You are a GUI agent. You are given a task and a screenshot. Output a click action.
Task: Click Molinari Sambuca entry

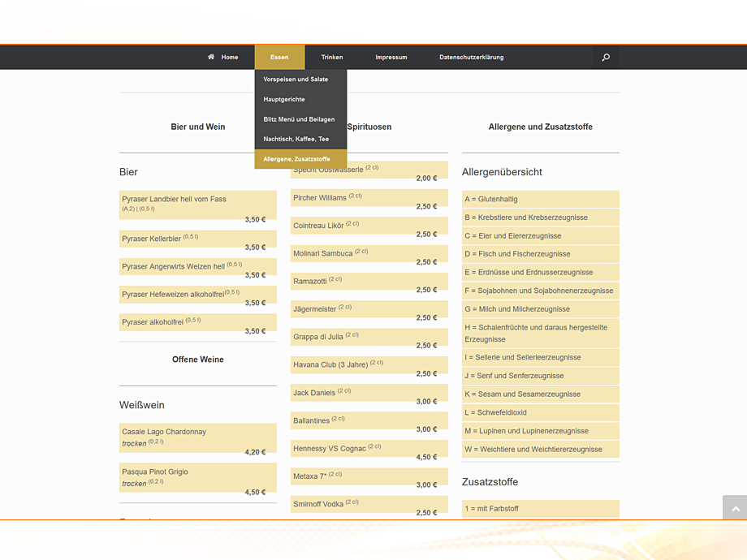pyautogui.click(x=369, y=254)
